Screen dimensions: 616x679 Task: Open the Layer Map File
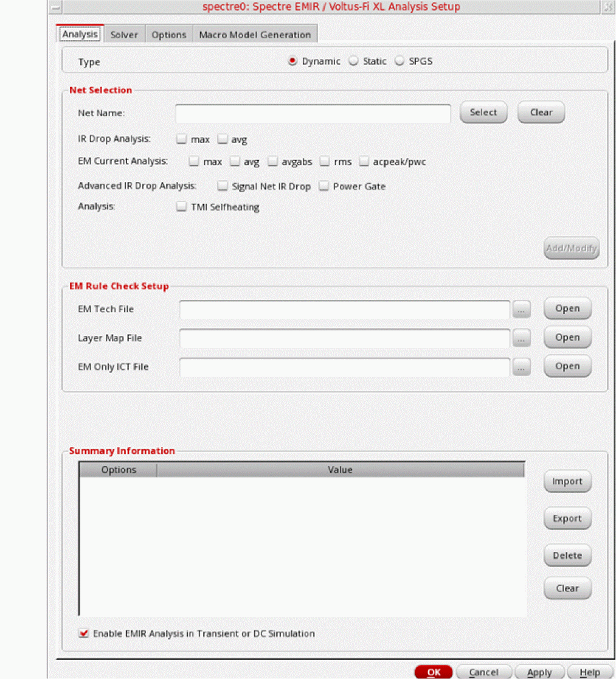click(567, 337)
